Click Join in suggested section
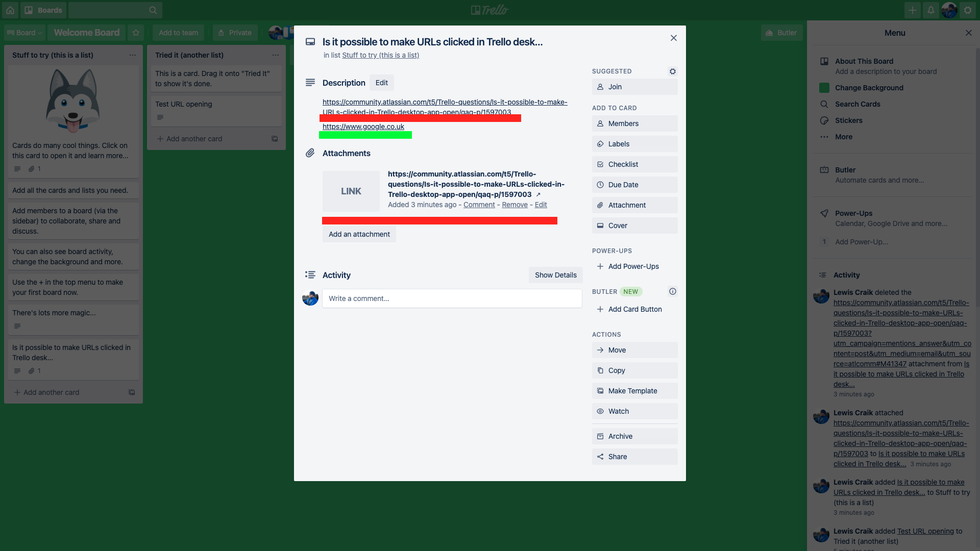This screenshot has height=551, width=980. [x=635, y=87]
